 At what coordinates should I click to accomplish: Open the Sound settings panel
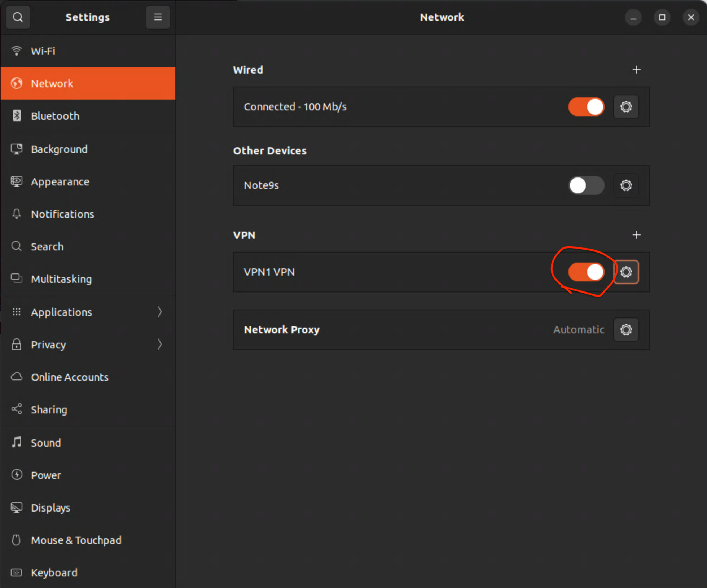coord(88,443)
